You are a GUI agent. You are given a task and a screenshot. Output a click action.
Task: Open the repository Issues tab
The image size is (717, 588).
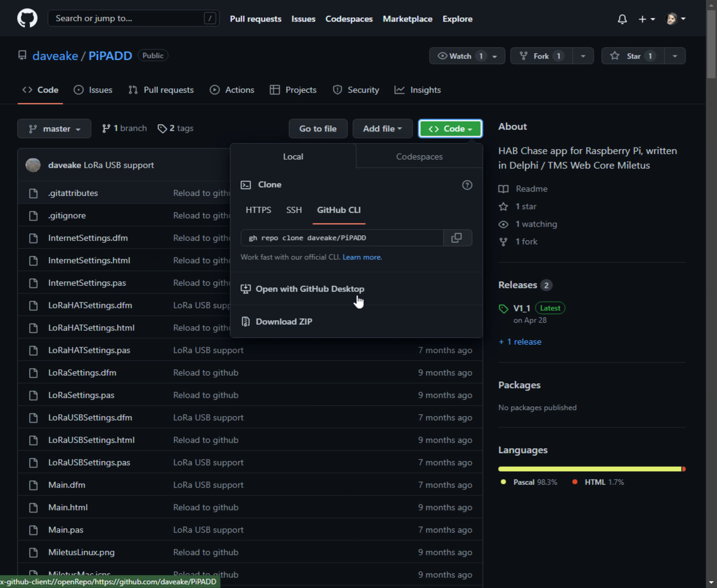[x=93, y=90]
